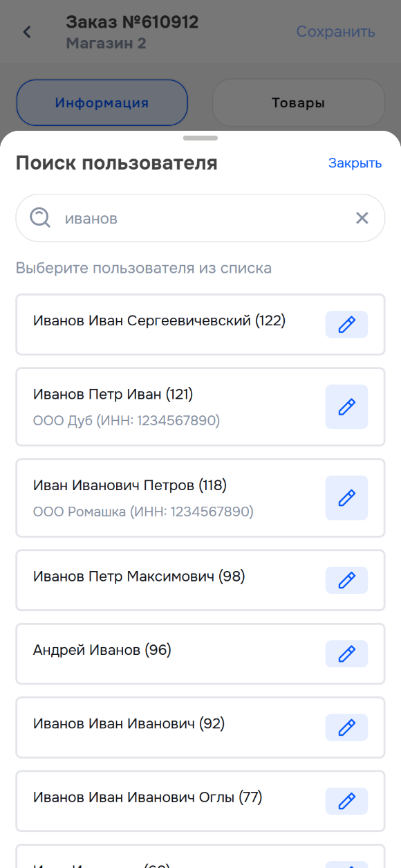Viewport: 401px width, 868px height.
Task: Edit user Иванов Иван Иванович (92)
Action: click(x=346, y=727)
